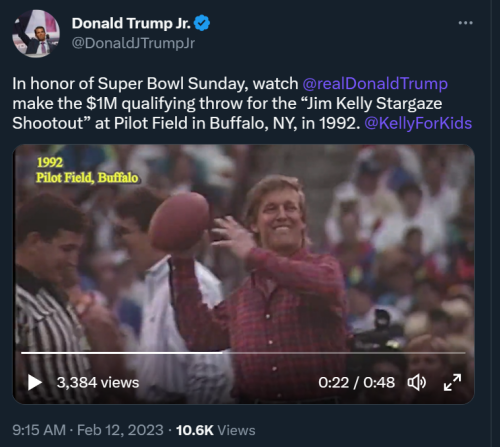
Task: Play the embedded video
Action: (x=35, y=382)
